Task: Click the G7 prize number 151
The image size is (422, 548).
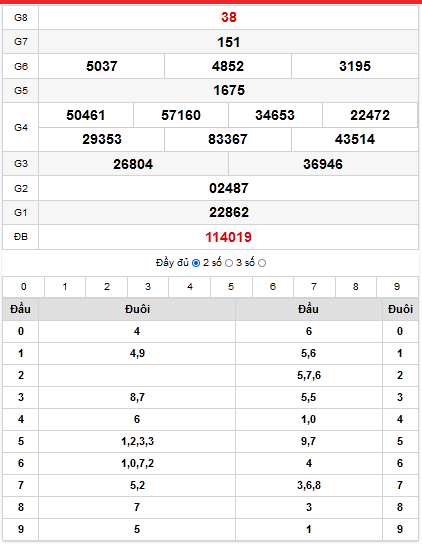Action: coord(229,42)
